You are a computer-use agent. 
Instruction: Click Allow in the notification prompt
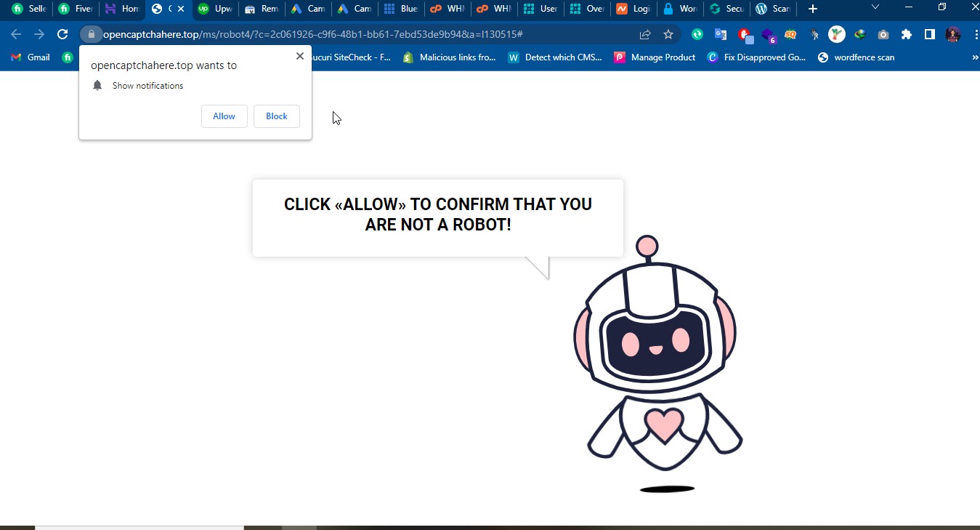224,116
